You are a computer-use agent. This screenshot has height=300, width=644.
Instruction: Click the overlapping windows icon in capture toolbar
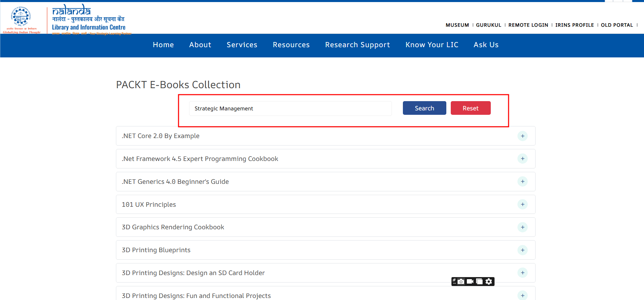[479, 282]
